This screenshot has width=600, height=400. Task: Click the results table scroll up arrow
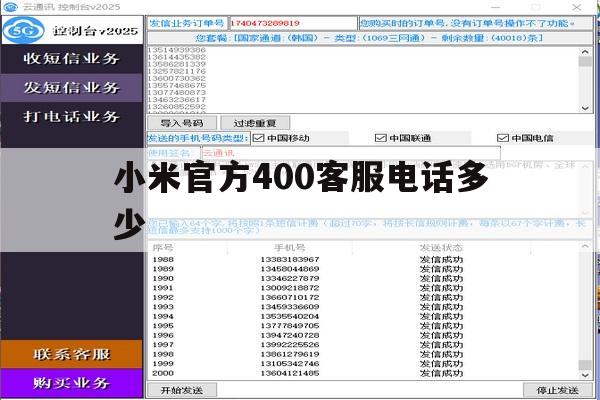pyautogui.click(x=585, y=246)
